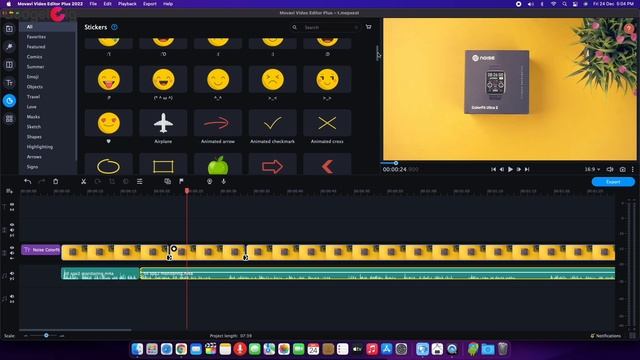This screenshot has width=640, height=360.
Task: Open the Help menu
Action: (x=168, y=4)
